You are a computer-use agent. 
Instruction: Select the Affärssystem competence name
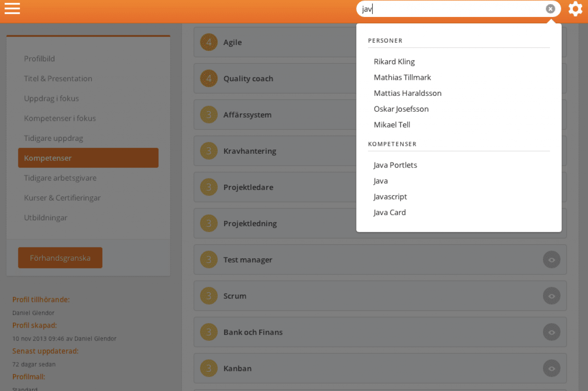click(x=247, y=115)
